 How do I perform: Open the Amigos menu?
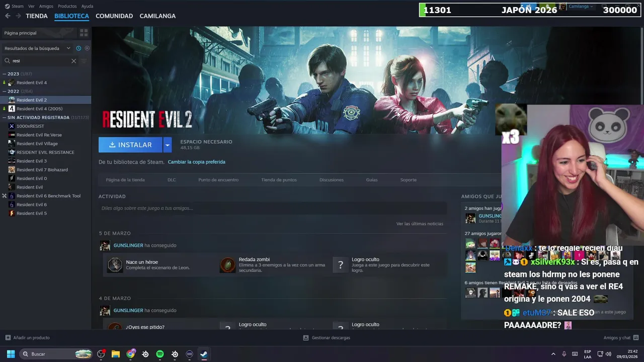46,6
